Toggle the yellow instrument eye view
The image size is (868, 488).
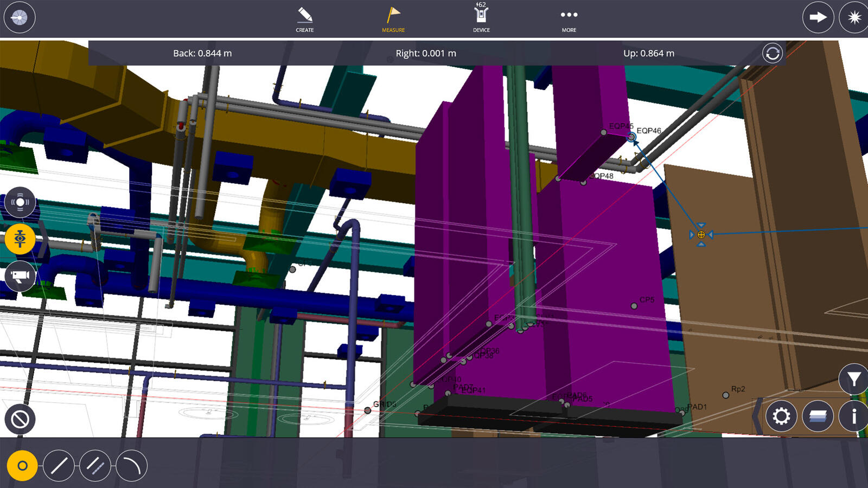[x=20, y=239]
